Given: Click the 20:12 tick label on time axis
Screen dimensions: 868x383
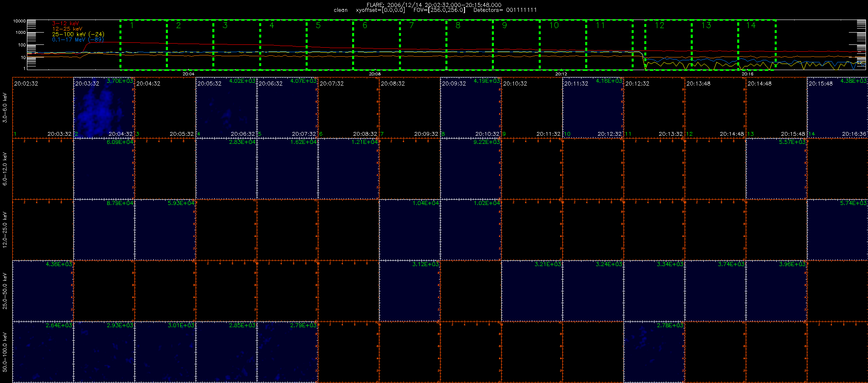Looking at the screenshot, I should 561,74.
